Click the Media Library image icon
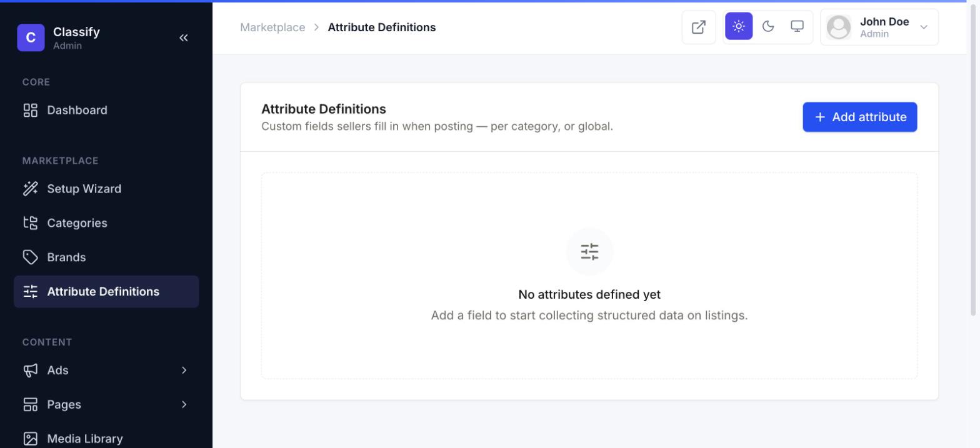 tap(31, 439)
